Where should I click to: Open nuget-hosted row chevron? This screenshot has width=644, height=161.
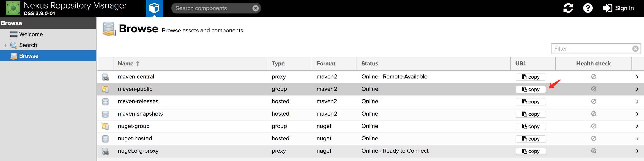point(637,139)
